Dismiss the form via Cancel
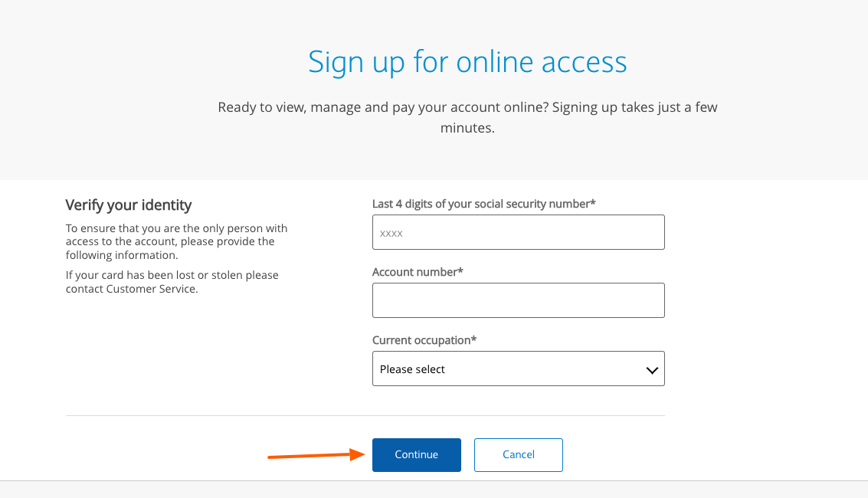The height and width of the screenshot is (498, 868). [518, 454]
